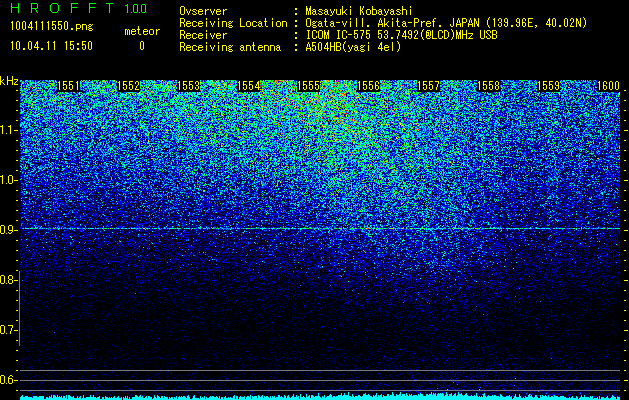Click the Receiving Location label
Screen dimensions: 629x400
point(233,23)
